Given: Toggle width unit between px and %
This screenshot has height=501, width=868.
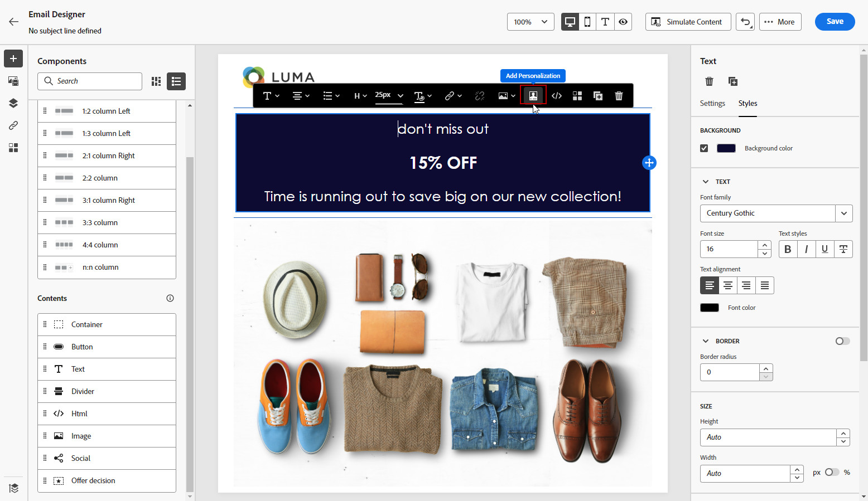Looking at the screenshot, I should (832, 472).
